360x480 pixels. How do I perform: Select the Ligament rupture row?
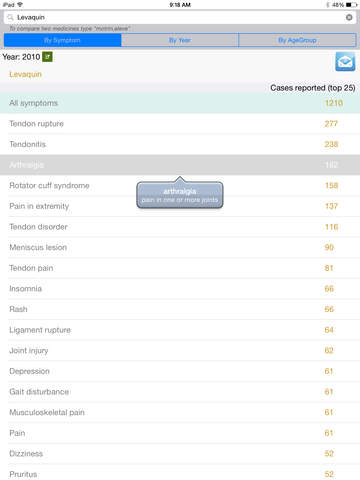(x=180, y=330)
